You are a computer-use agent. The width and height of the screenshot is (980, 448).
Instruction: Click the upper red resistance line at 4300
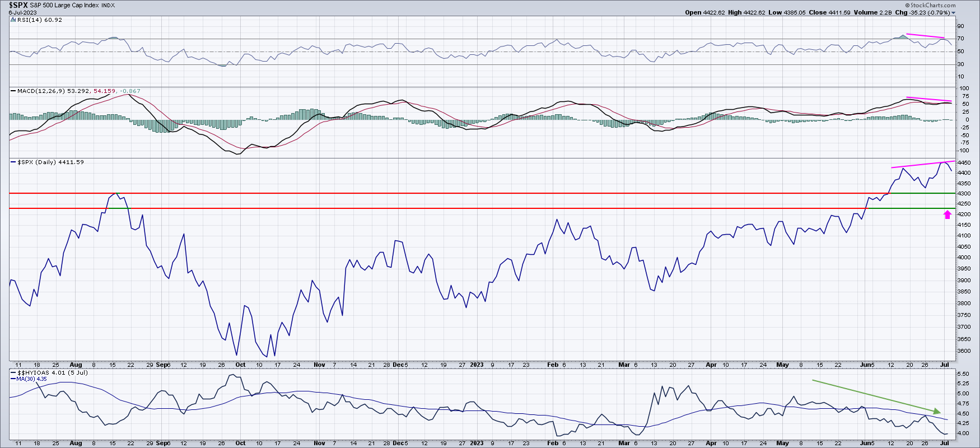(448, 193)
